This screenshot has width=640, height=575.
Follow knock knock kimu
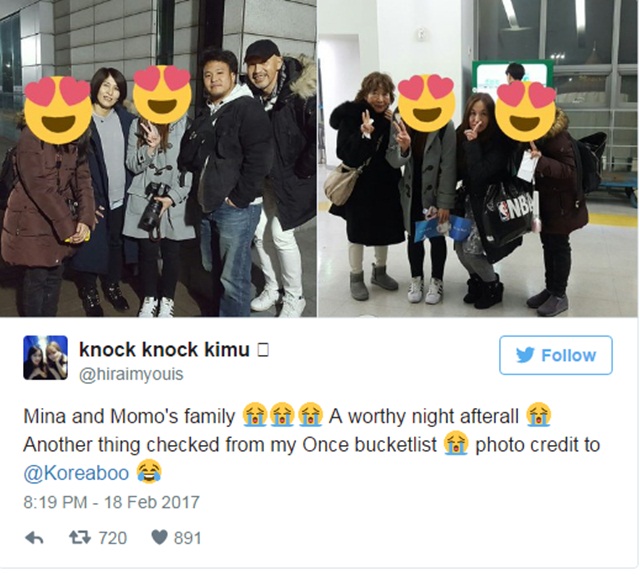(x=556, y=355)
